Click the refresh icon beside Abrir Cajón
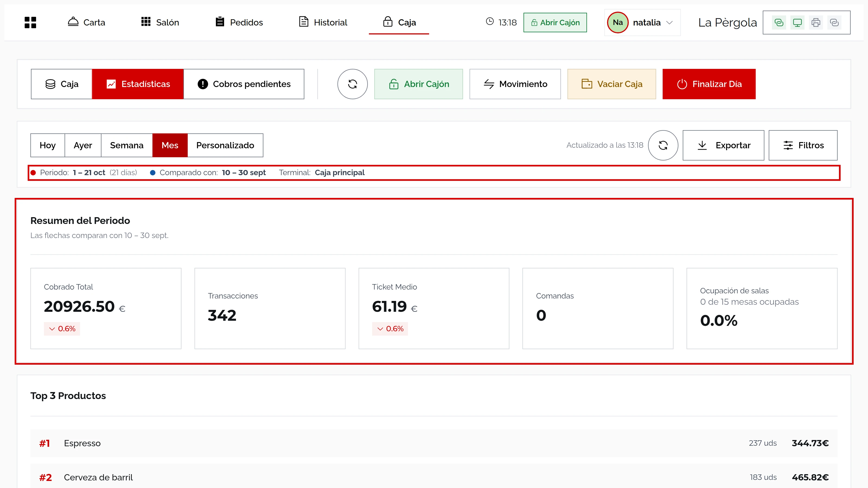 tap(352, 84)
